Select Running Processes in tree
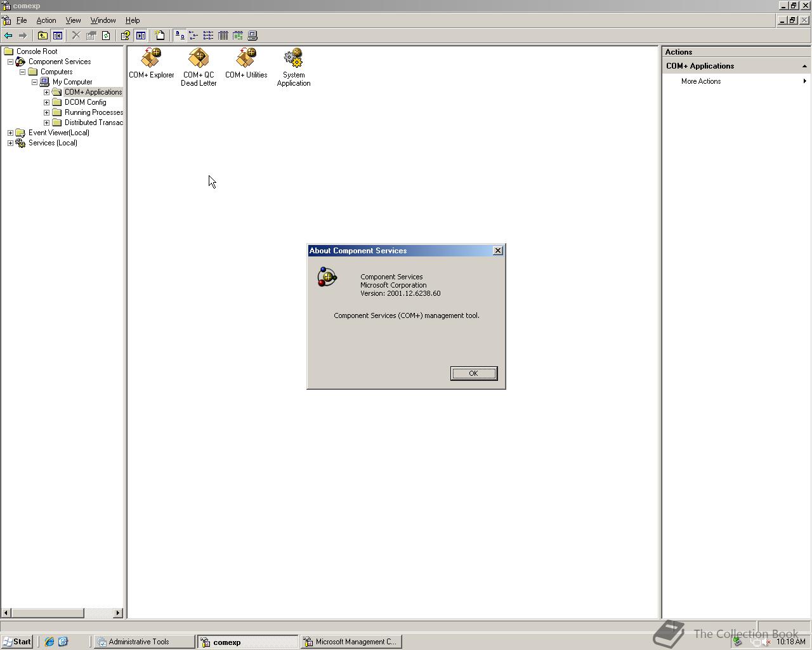The image size is (812, 650). [93, 112]
